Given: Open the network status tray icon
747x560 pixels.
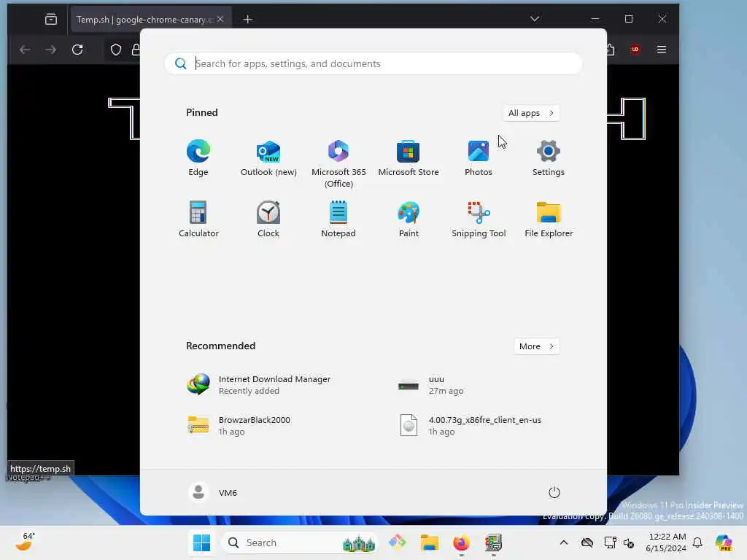Looking at the screenshot, I should pyautogui.click(x=609, y=542).
